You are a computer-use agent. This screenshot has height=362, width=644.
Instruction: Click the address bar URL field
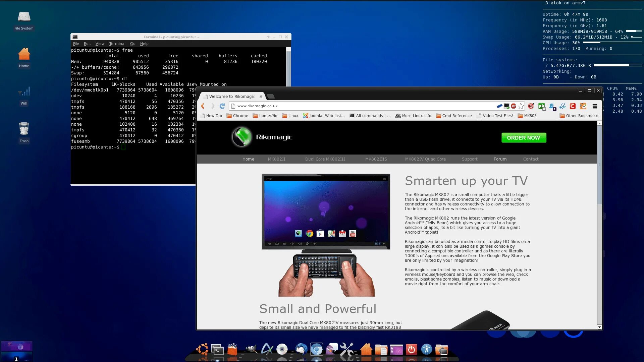[x=362, y=106]
